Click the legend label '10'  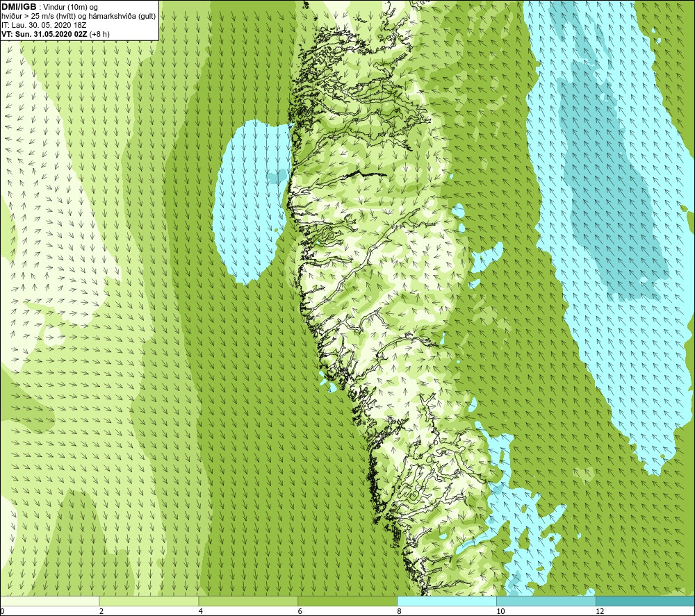(x=500, y=612)
